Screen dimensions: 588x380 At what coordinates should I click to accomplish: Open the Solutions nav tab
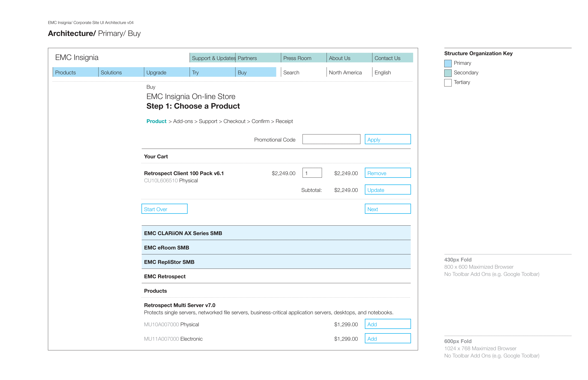tap(121, 72)
